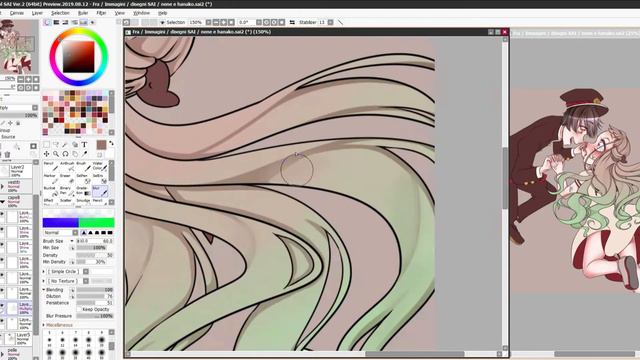Click the Stabilizer value field
Screen dimensions: 640x360
tap(322, 22)
